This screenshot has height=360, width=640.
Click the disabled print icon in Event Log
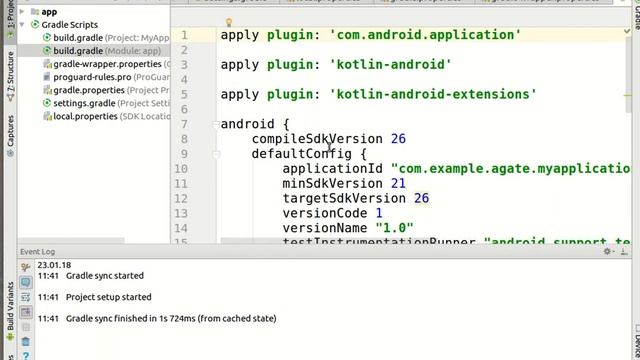coord(25,327)
